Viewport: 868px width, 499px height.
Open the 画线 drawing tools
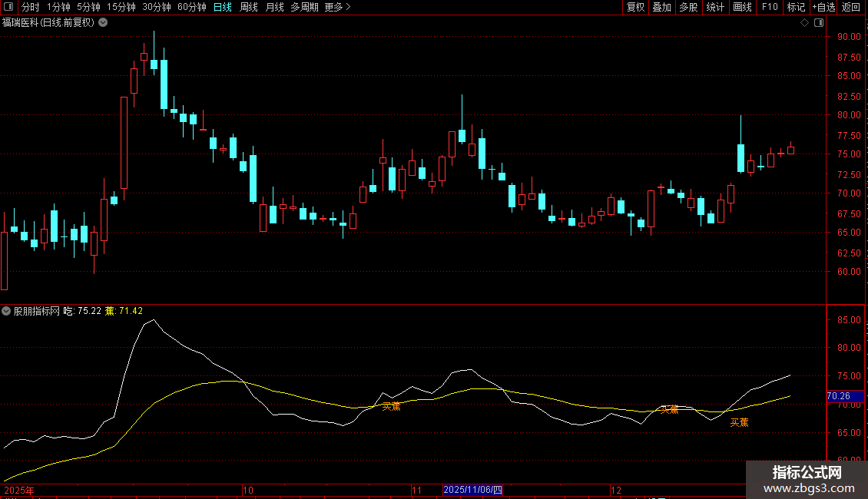[x=742, y=7]
